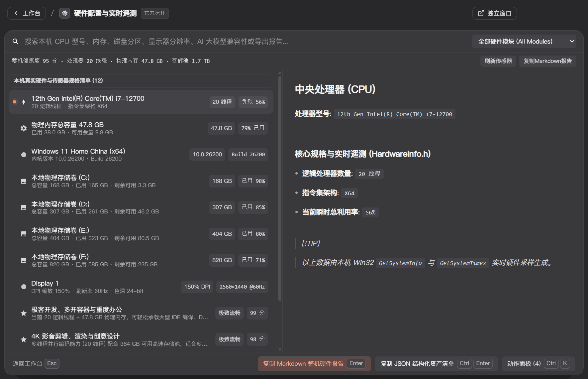Screen dimensions: 588x379
Task: Select the 12th Gen Intel Core i7-12700 row
Action: coord(141,102)
